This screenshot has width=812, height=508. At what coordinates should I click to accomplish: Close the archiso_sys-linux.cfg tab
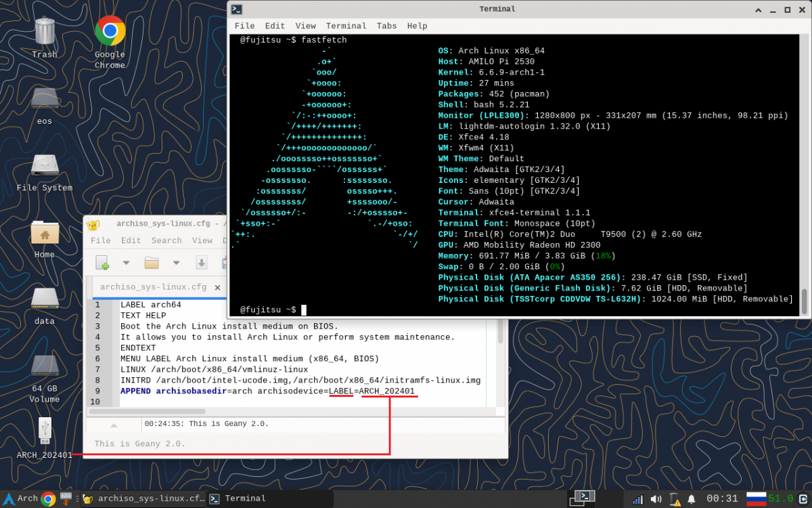pos(217,288)
